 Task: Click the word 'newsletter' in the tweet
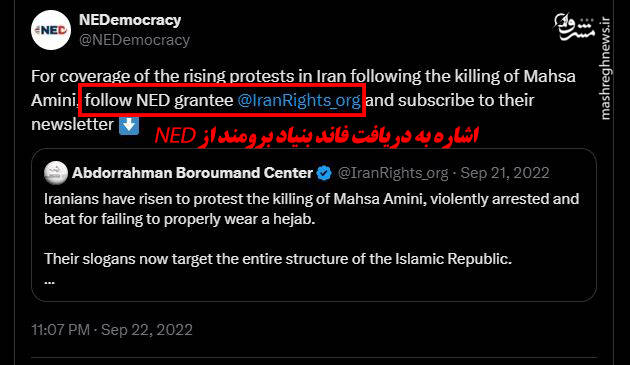coord(72,125)
